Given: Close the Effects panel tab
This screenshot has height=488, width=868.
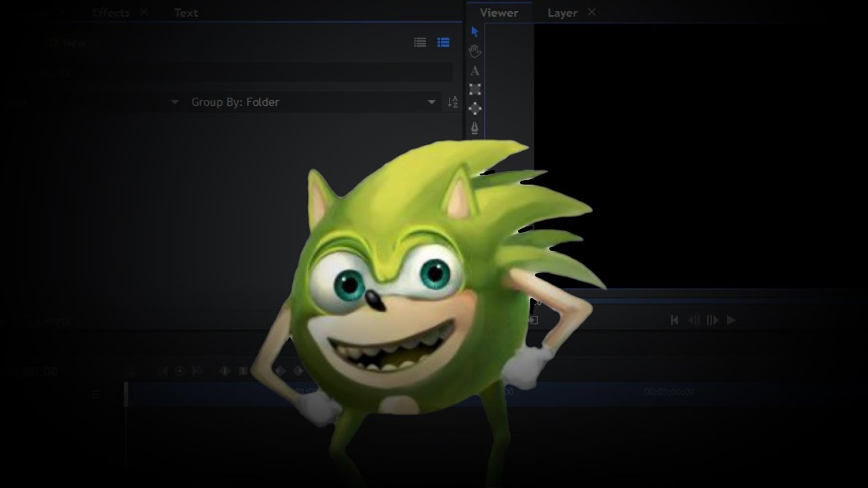Looking at the screenshot, I should pyautogui.click(x=144, y=12).
